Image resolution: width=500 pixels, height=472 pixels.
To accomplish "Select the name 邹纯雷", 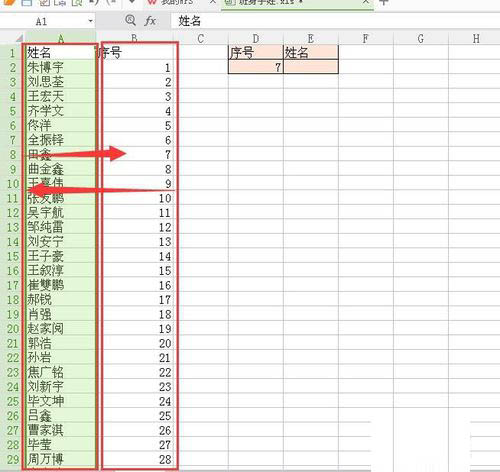I will pyautogui.click(x=45, y=227).
